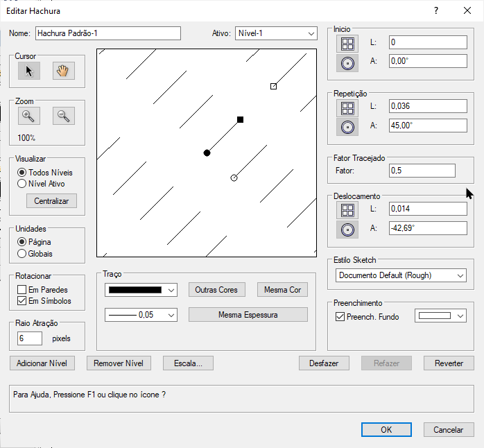Click the Mesma Espessura button
This screenshot has height=448, width=484.
pyautogui.click(x=248, y=315)
